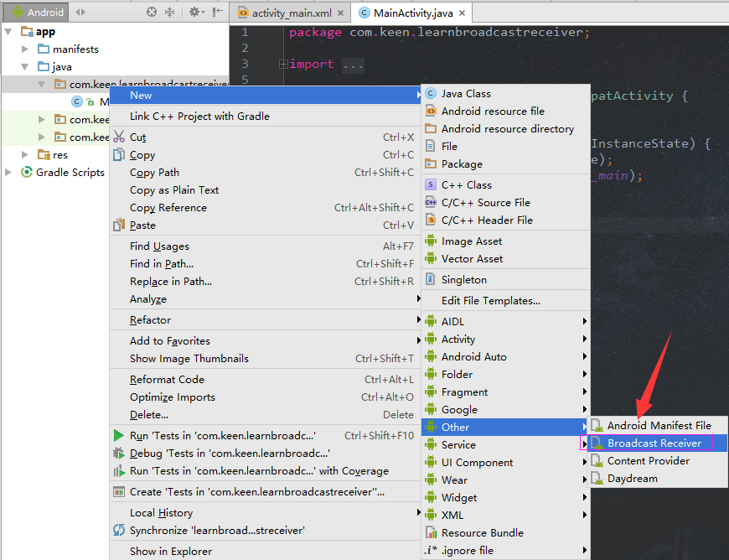The height and width of the screenshot is (560, 729).
Task: Open the Service submenu
Action: point(506,444)
